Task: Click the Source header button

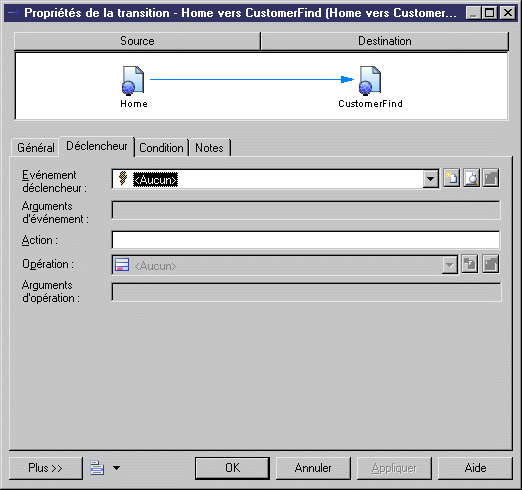Action: tap(137, 41)
